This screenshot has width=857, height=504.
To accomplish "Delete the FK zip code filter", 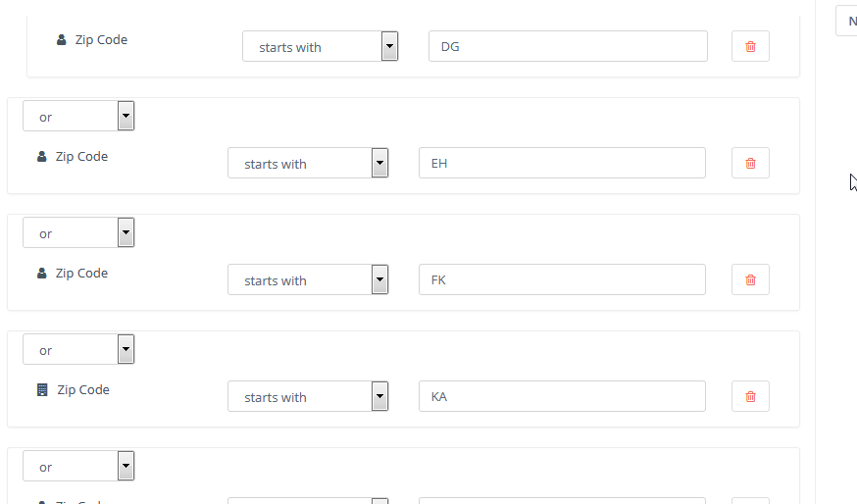I will (x=750, y=279).
